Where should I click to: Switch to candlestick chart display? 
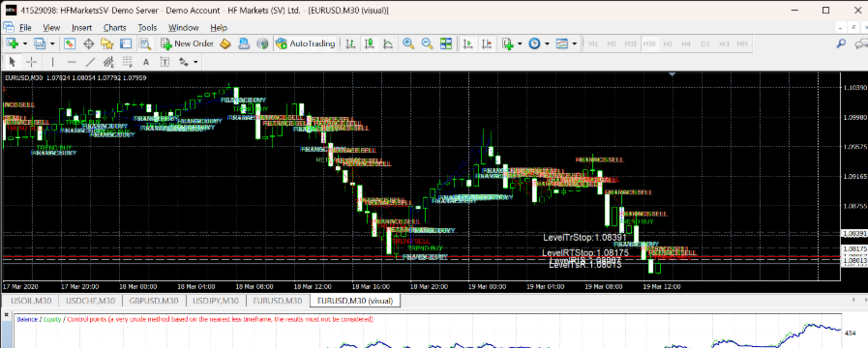tap(370, 43)
